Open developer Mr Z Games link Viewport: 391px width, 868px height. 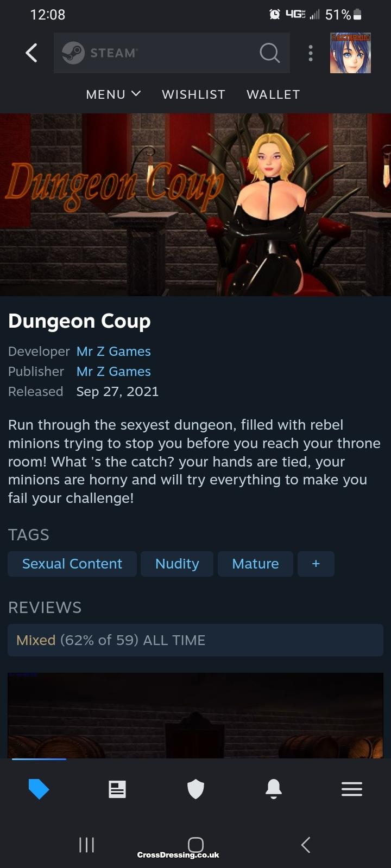click(x=113, y=352)
